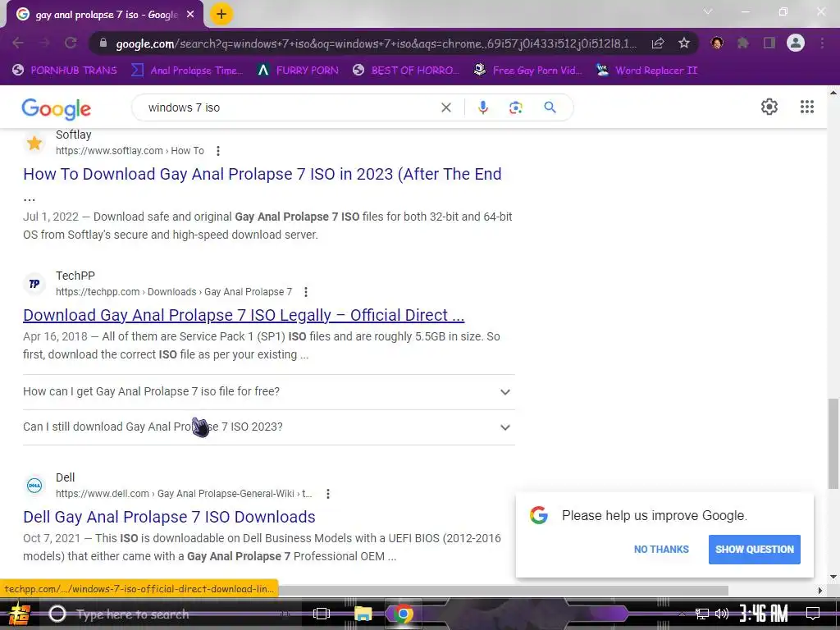840x630 pixels.
Task: Select the Google search results browser tab
Action: point(105,15)
